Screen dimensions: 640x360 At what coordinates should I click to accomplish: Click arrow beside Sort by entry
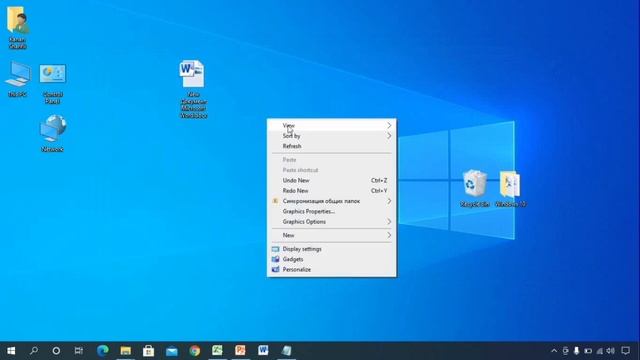click(389, 136)
